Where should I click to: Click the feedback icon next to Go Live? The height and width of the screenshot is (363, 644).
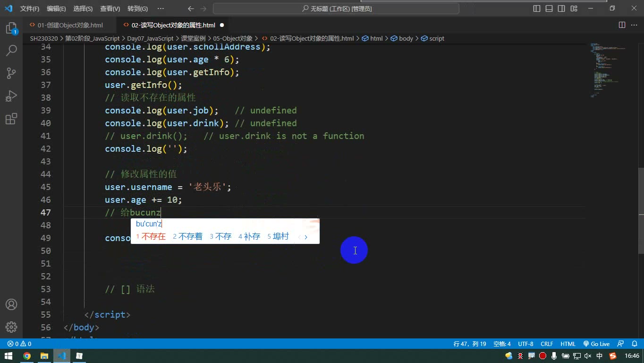coord(620,344)
